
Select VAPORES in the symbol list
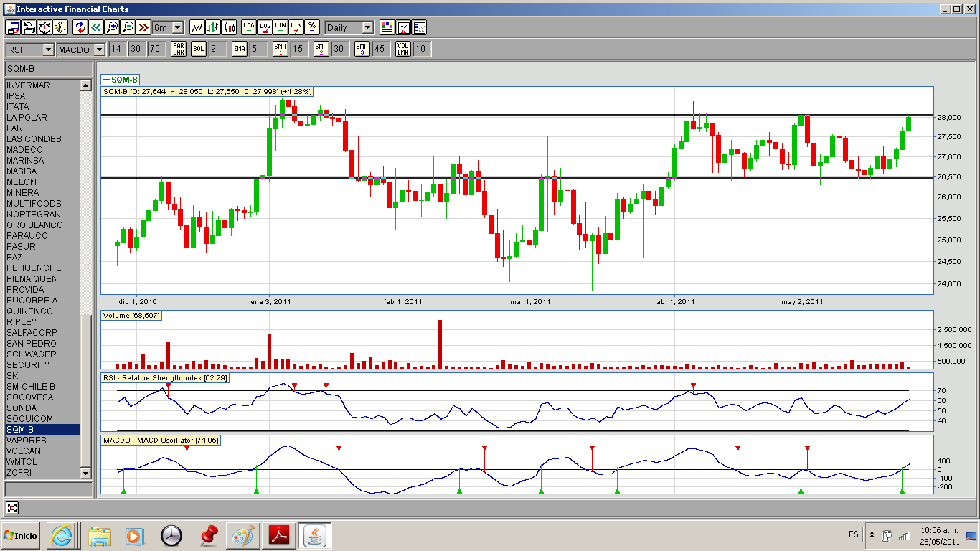pos(27,441)
